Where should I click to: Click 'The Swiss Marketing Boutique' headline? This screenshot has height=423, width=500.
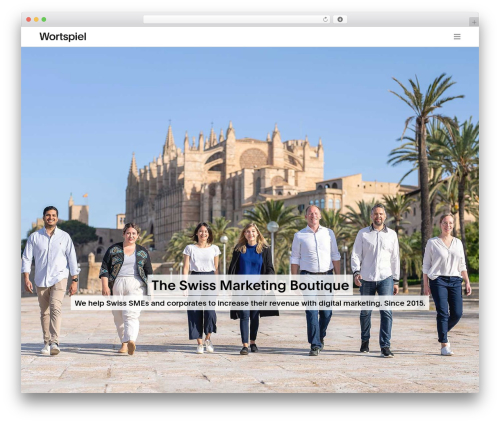coord(250,285)
